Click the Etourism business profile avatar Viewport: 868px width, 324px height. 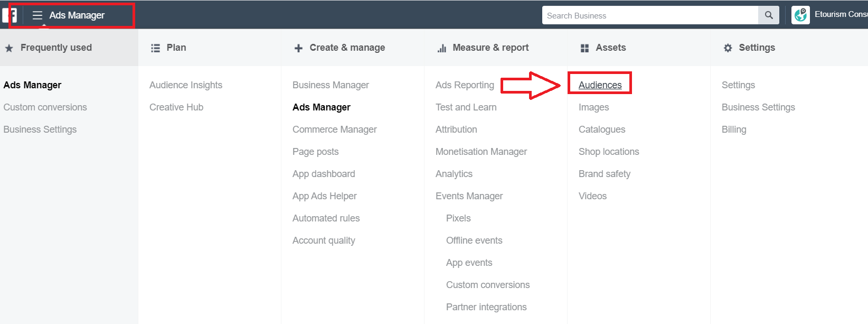[800, 15]
